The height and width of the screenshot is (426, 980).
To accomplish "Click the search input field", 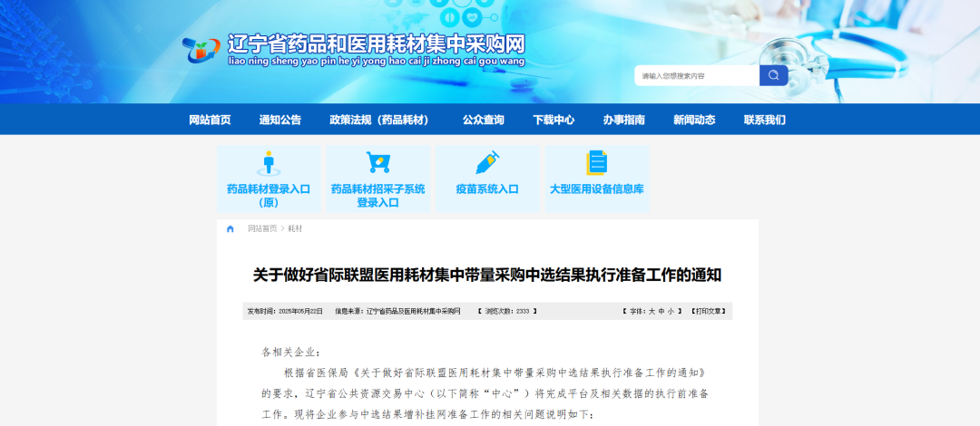I will (x=697, y=75).
